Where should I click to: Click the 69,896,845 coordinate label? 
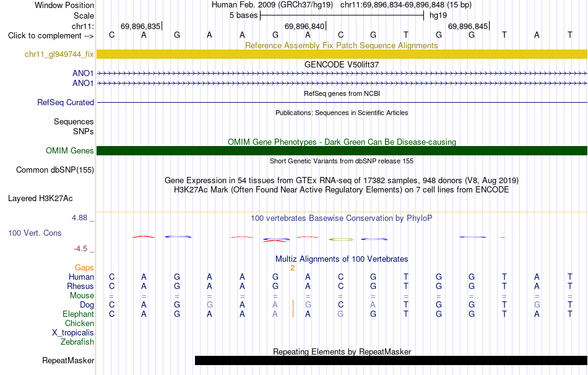[468, 26]
